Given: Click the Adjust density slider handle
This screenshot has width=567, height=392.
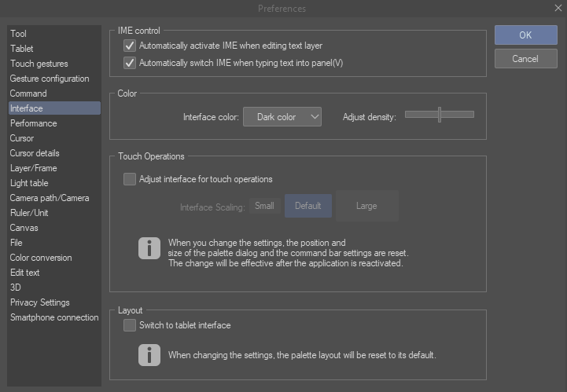Looking at the screenshot, I should click(x=440, y=115).
